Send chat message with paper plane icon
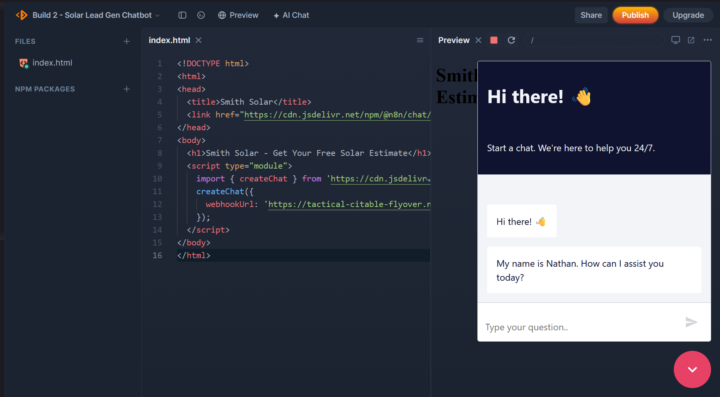This screenshot has width=720, height=397. pyautogui.click(x=692, y=322)
